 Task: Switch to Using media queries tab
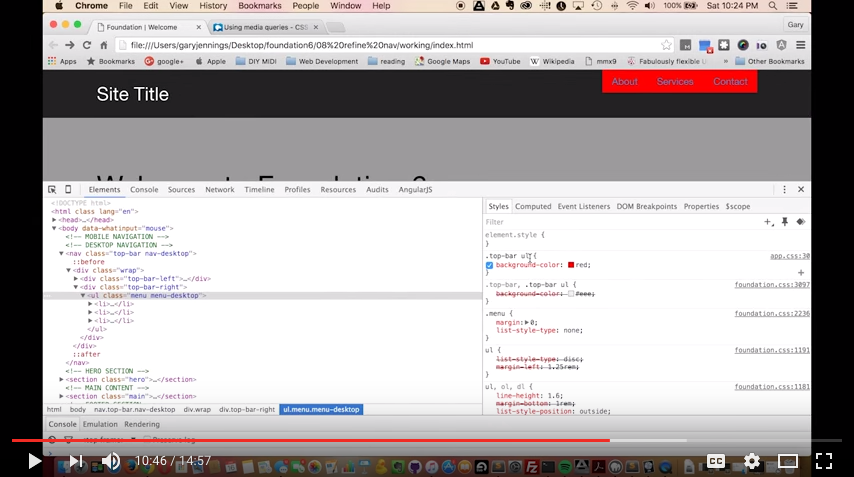pyautogui.click(x=265, y=27)
